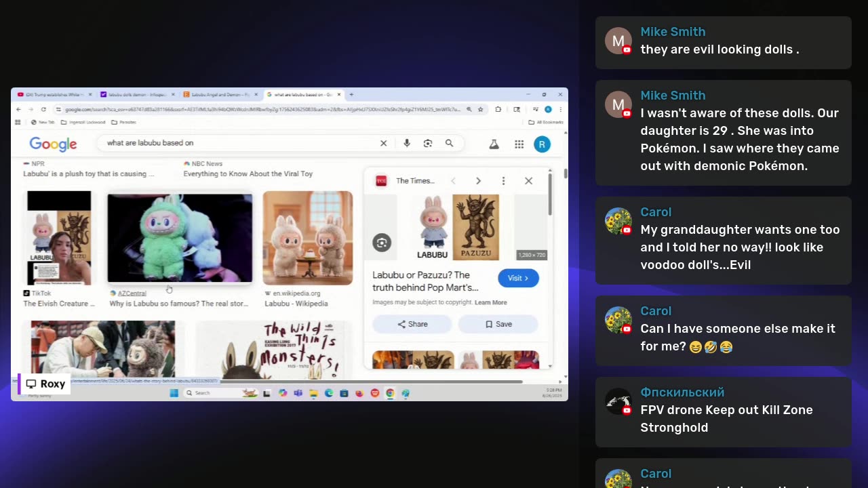Image resolution: width=868 pixels, height=488 pixels.
Task: Click the Chrome address bar URL
Action: (x=262, y=109)
